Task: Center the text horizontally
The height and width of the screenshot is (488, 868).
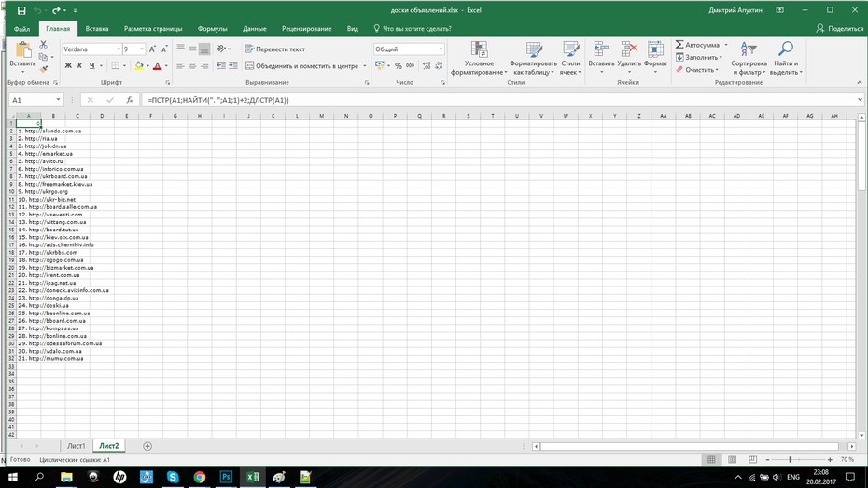Action: click(192, 66)
